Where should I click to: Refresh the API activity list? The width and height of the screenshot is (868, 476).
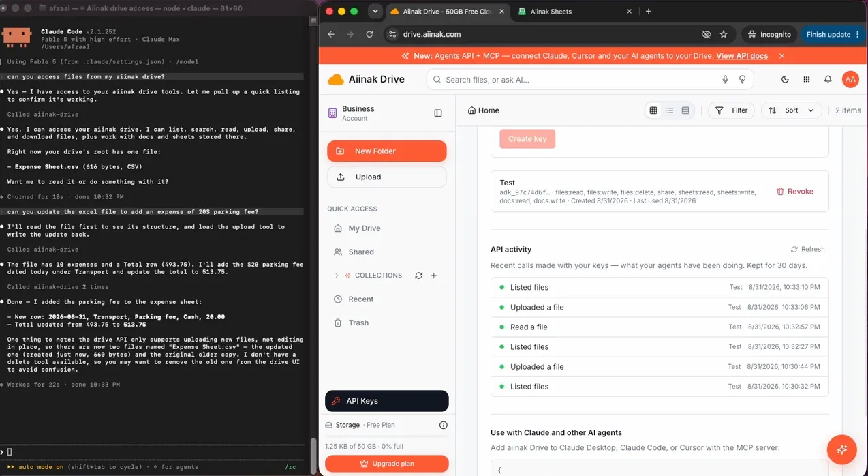point(808,250)
